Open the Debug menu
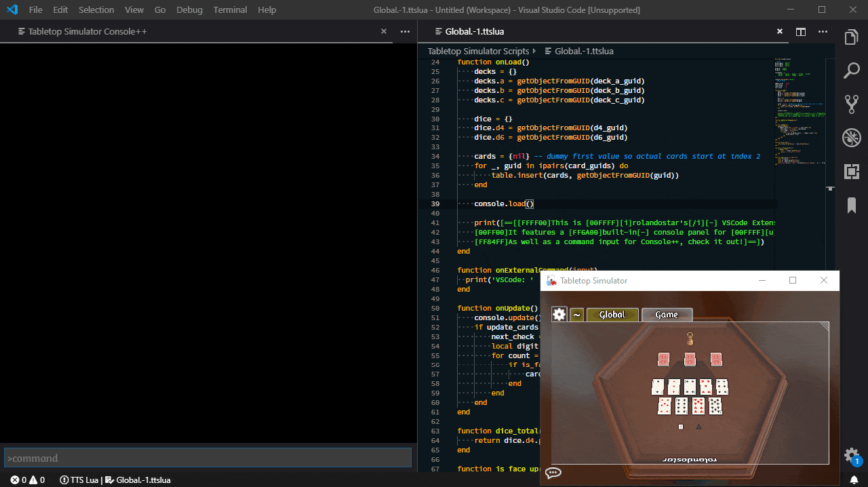The height and width of the screenshot is (487, 868). click(x=189, y=10)
